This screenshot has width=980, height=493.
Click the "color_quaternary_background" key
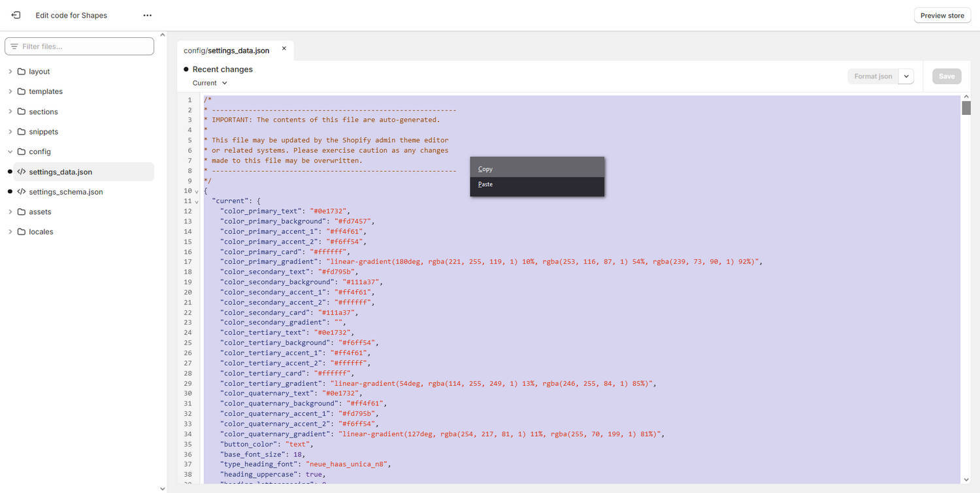279,404
